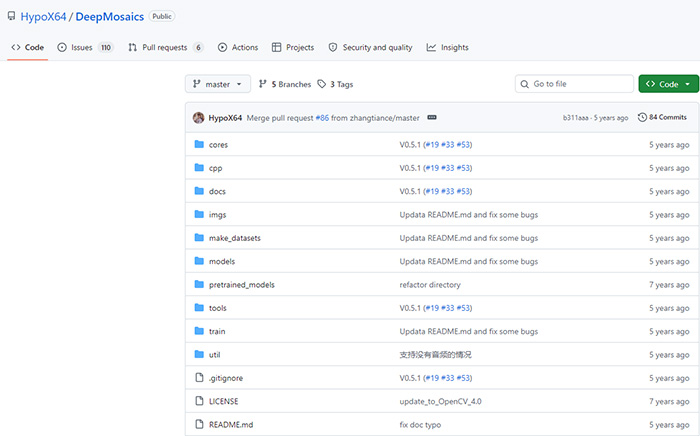
Task: Click the README.md file icon
Action: (200, 424)
